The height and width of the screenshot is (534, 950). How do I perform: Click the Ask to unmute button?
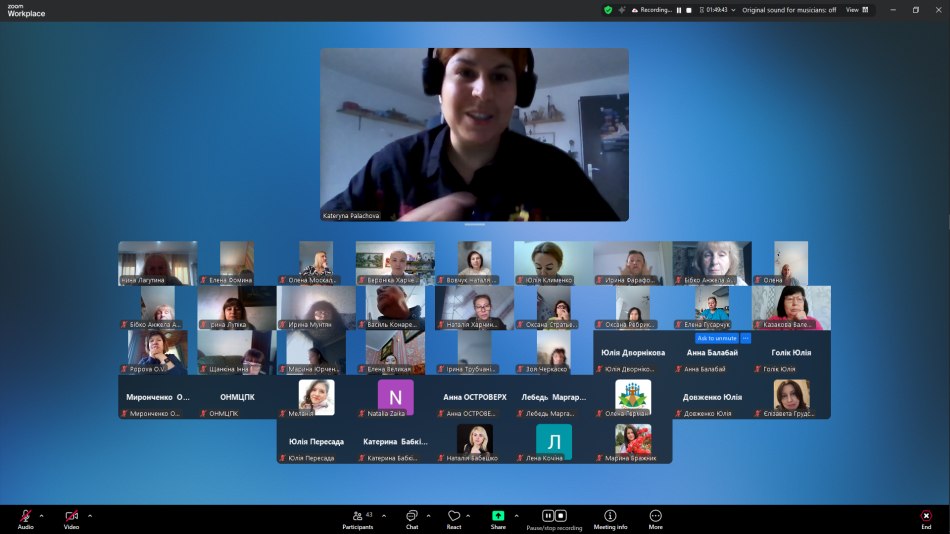(716, 339)
